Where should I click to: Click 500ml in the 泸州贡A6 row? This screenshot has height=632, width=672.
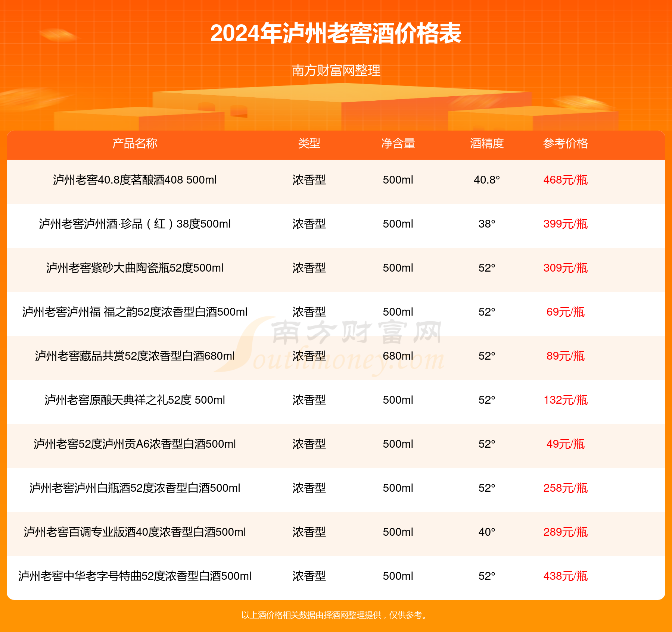tap(398, 444)
